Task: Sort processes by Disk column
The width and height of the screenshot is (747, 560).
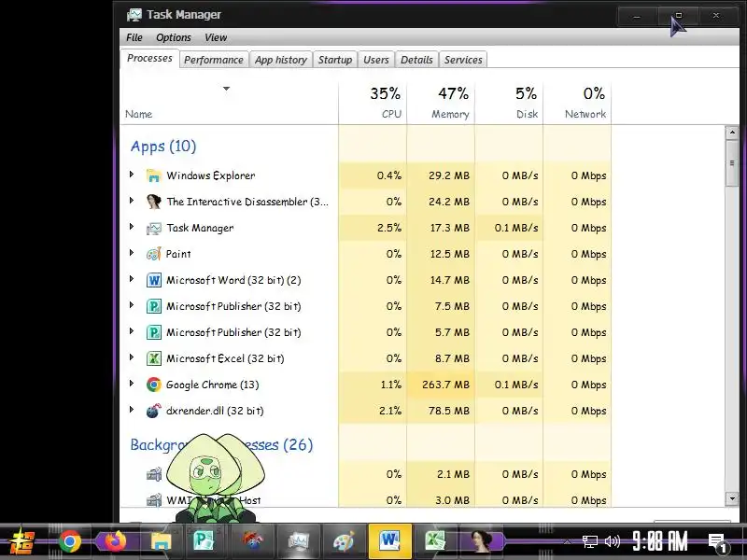Action: (509, 103)
